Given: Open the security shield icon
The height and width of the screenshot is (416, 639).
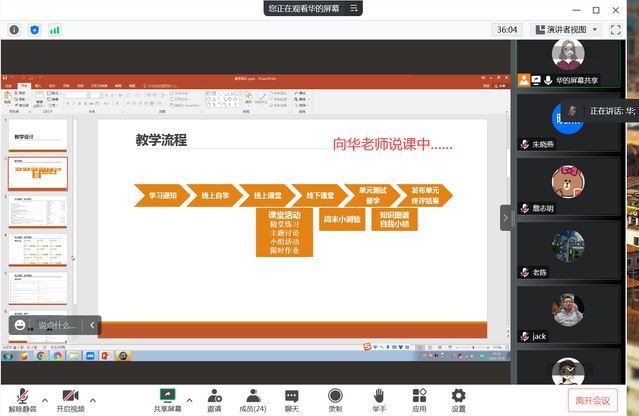Looking at the screenshot, I should (35, 30).
